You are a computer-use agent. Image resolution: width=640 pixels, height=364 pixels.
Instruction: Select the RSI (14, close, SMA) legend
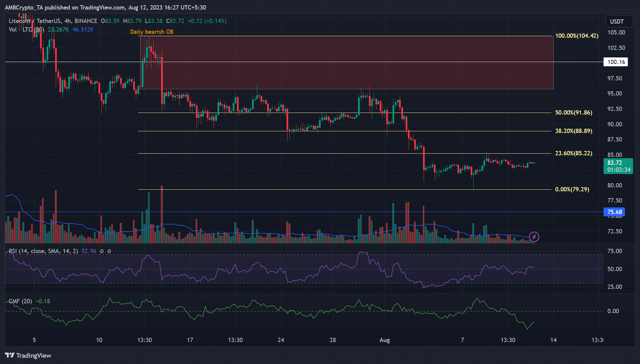point(43,251)
